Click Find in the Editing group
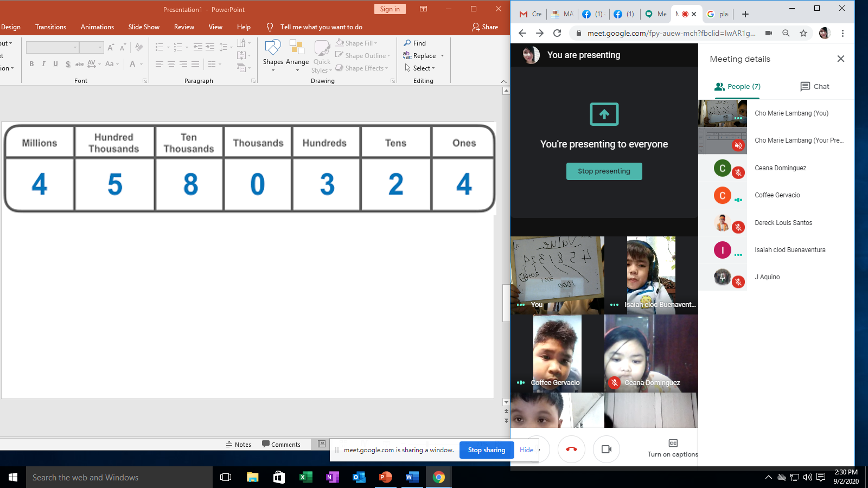 [x=415, y=43]
